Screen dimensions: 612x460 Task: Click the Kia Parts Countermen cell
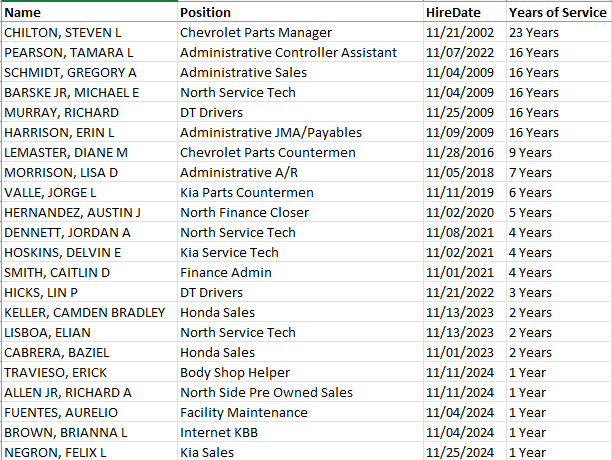[x=247, y=193]
